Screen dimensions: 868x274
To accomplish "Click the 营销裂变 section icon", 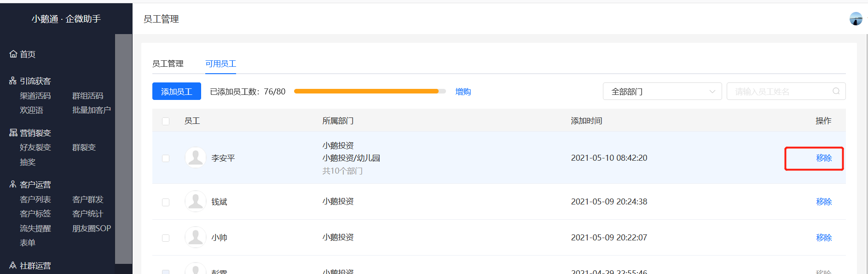I will 13,133.
